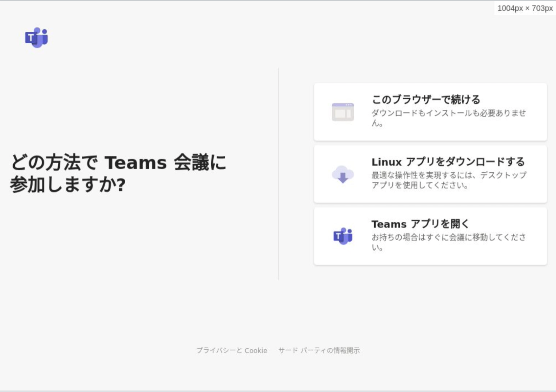This screenshot has height=392, width=556.
Task: Click the browser window icon in the first card
Action: click(343, 112)
